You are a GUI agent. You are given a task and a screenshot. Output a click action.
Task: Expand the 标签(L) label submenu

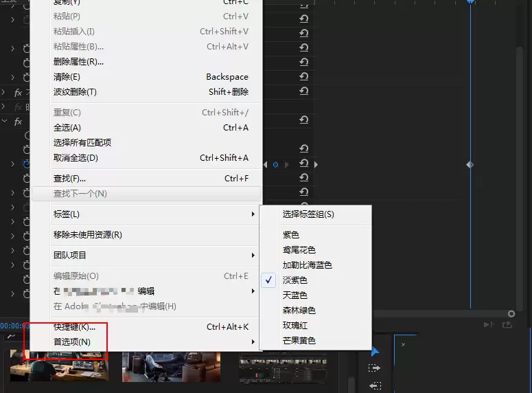146,214
